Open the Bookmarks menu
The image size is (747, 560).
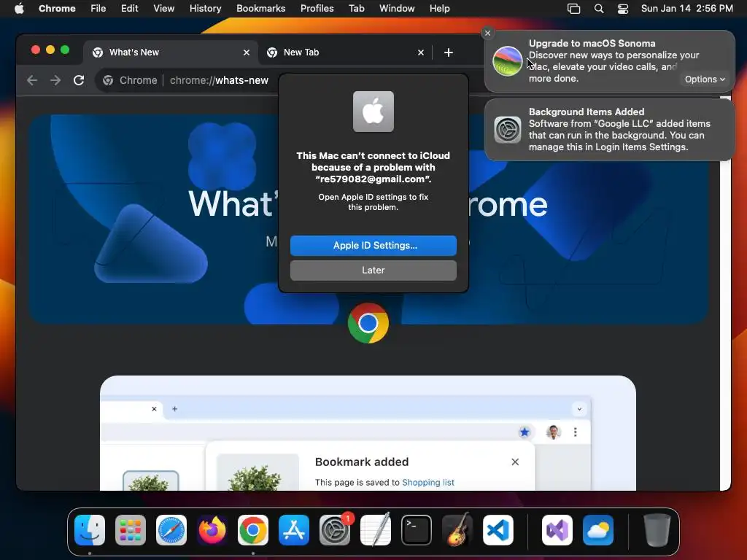tap(260, 9)
